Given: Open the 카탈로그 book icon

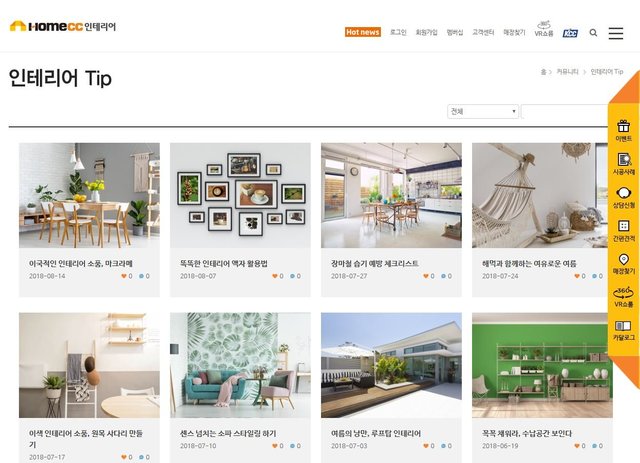Looking at the screenshot, I should tap(623, 325).
